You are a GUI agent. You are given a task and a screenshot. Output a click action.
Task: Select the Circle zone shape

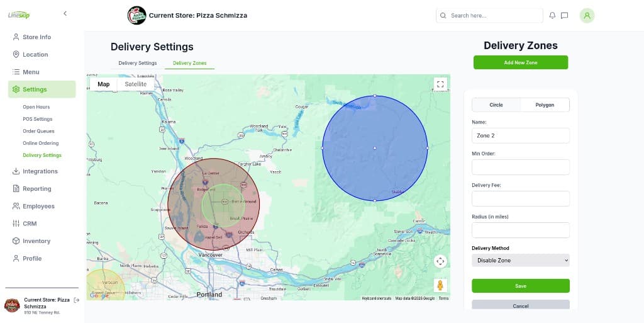[496, 105]
